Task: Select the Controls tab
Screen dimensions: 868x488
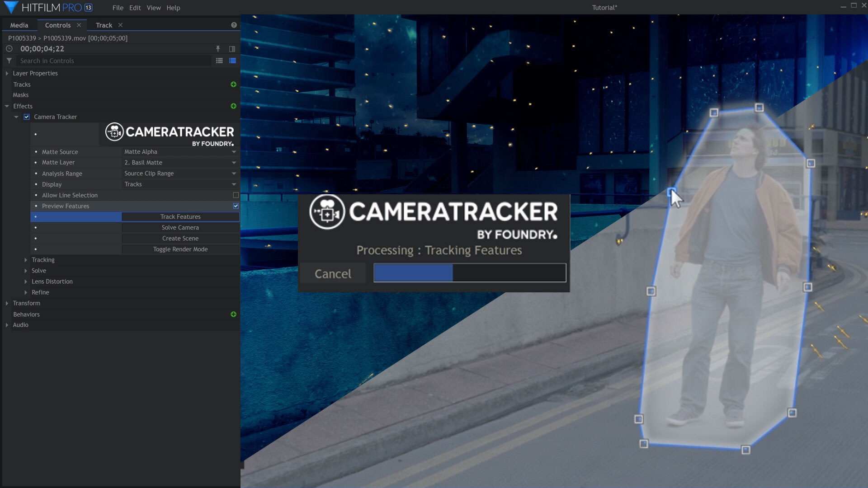Action: (x=58, y=25)
